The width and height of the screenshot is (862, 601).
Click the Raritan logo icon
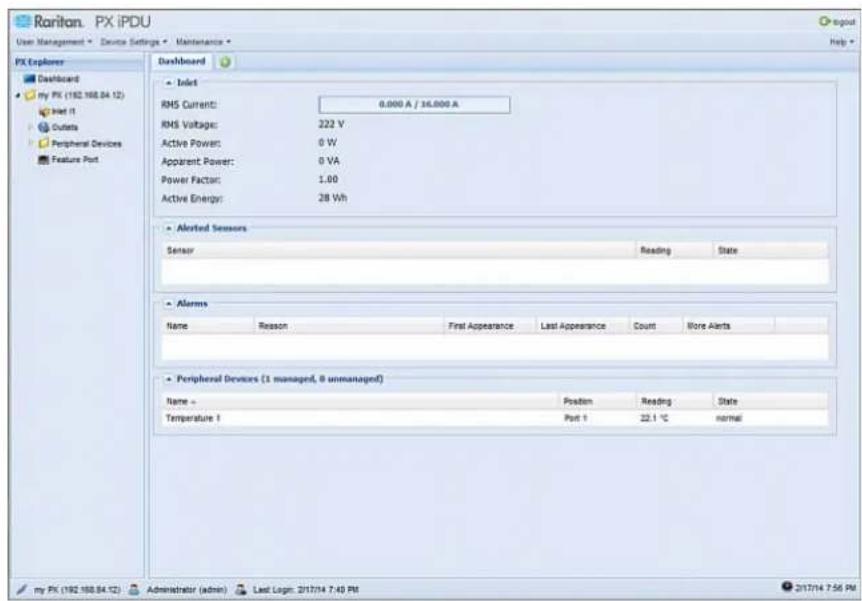23,22
